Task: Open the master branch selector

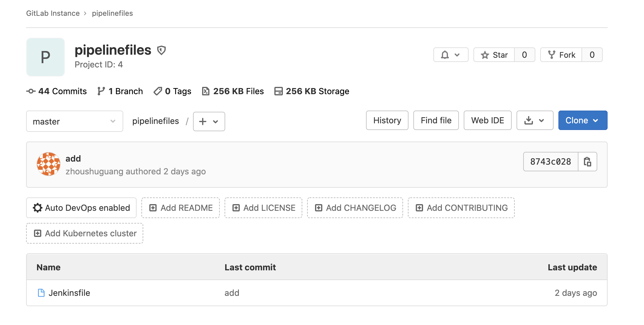Action: pos(74,121)
